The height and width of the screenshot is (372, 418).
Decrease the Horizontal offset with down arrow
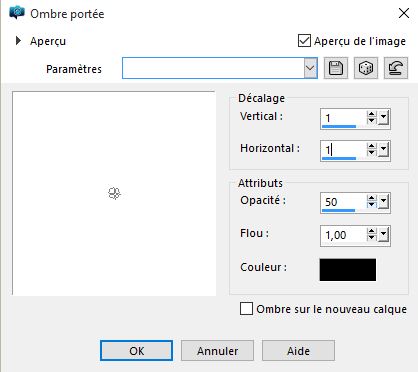(x=371, y=153)
